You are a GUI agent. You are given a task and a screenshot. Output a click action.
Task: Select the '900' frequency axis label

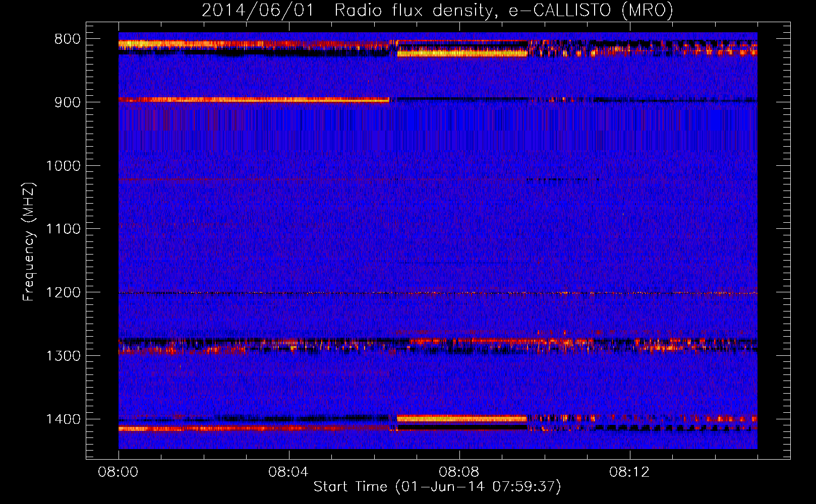pyautogui.click(x=68, y=102)
